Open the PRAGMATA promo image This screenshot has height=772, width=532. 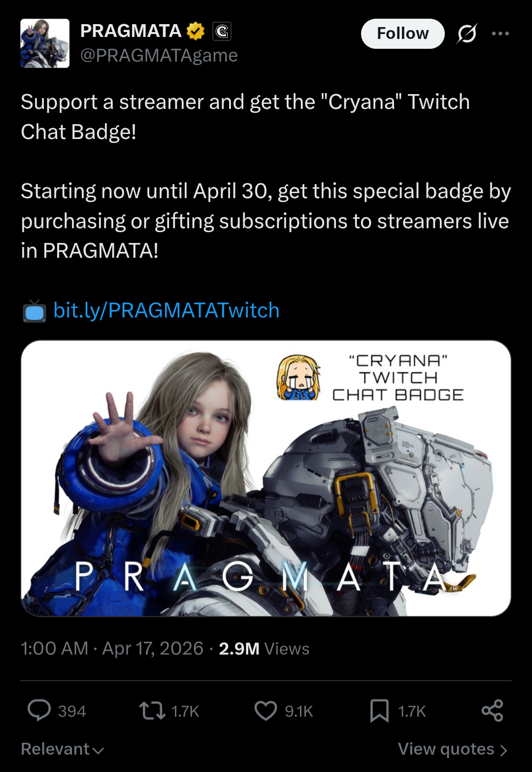tap(266, 478)
